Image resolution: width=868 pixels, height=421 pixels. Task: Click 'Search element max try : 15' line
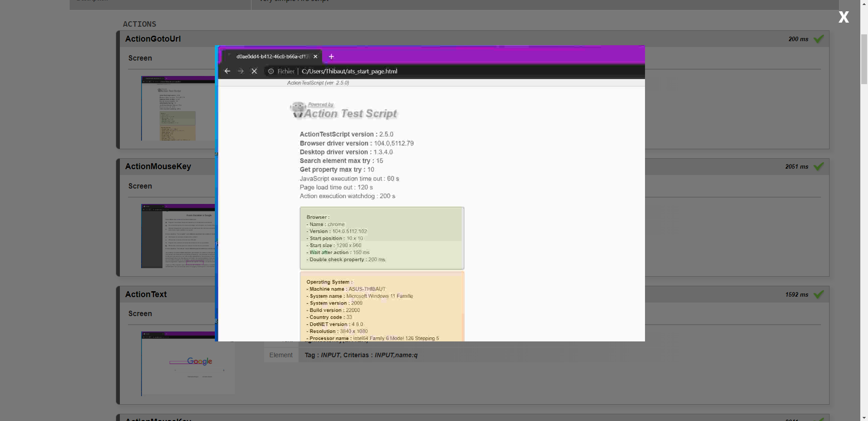coord(342,161)
